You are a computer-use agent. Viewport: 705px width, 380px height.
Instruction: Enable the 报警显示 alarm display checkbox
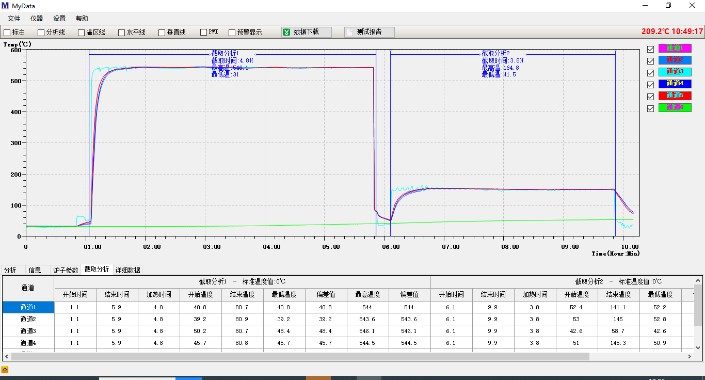click(x=232, y=32)
